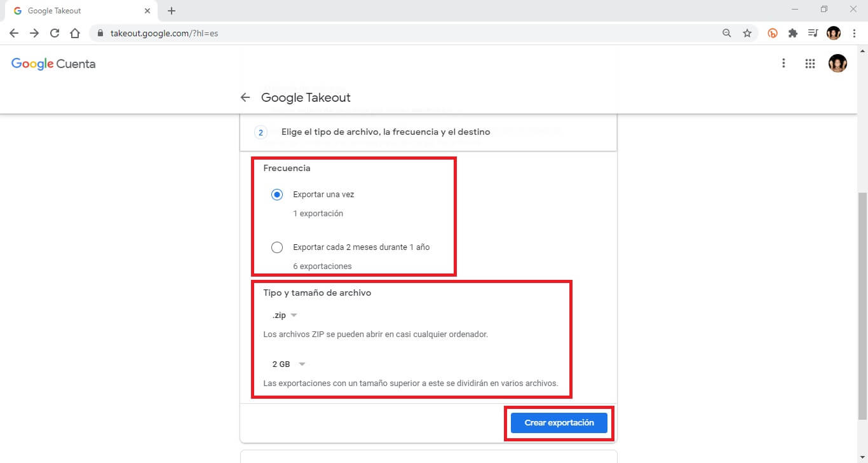This screenshot has width=868, height=463.
Task: Open the browser home page icon
Action: pyautogui.click(x=75, y=33)
